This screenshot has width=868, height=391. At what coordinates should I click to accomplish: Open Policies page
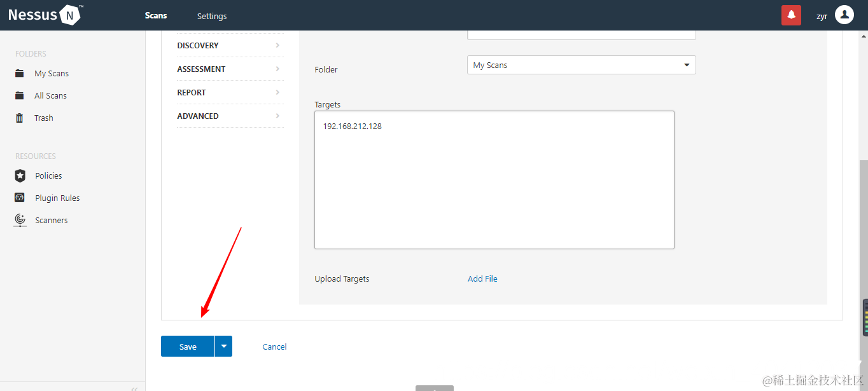(x=48, y=175)
